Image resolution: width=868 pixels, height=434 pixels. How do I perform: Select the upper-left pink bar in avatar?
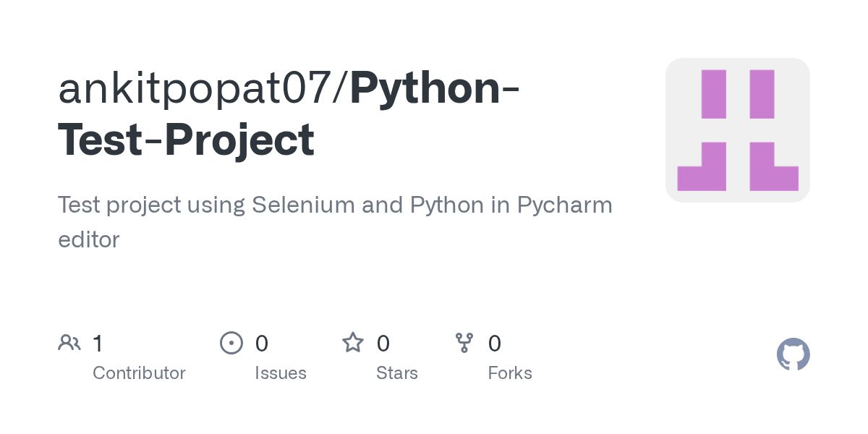[713, 94]
